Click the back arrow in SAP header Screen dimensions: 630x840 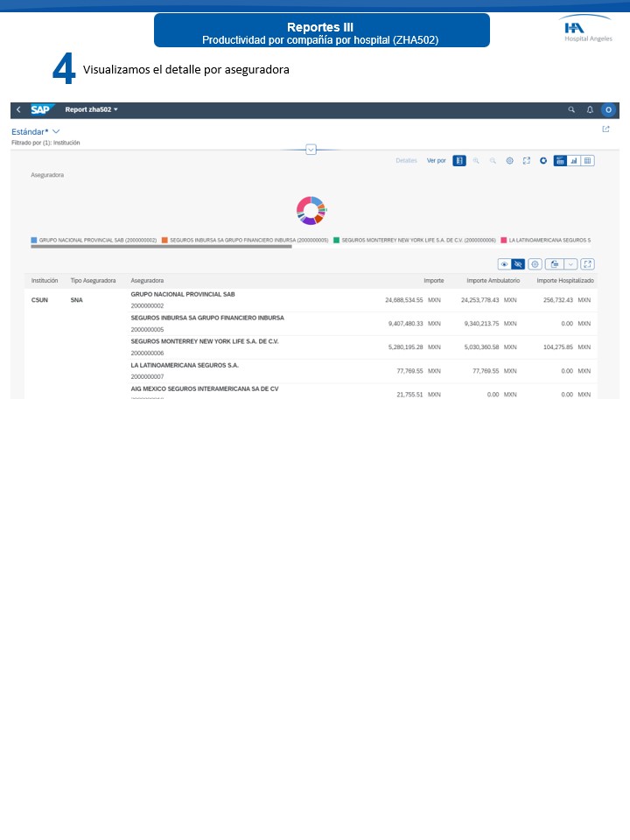18,109
